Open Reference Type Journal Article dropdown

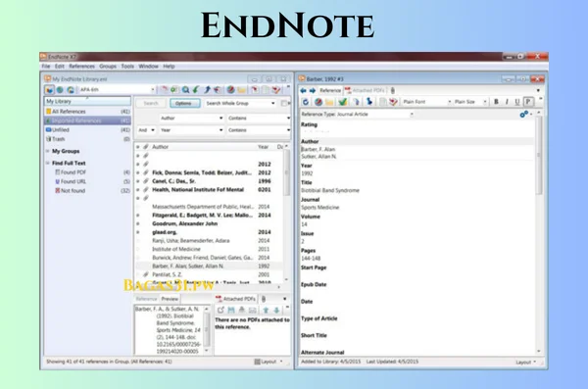point(357,114)
